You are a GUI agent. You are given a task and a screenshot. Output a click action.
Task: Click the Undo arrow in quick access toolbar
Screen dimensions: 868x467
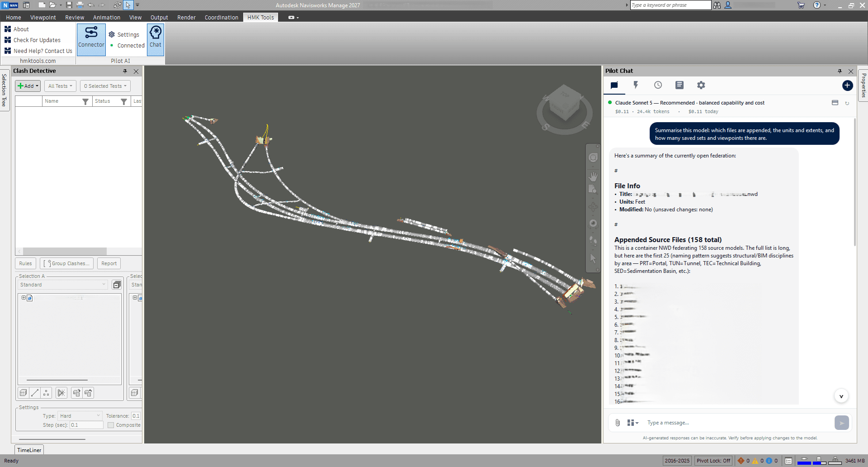tap(91, 5)
